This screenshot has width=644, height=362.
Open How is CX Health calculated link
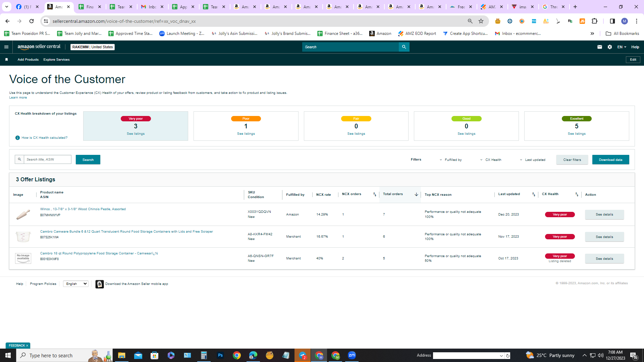(44, 138)
